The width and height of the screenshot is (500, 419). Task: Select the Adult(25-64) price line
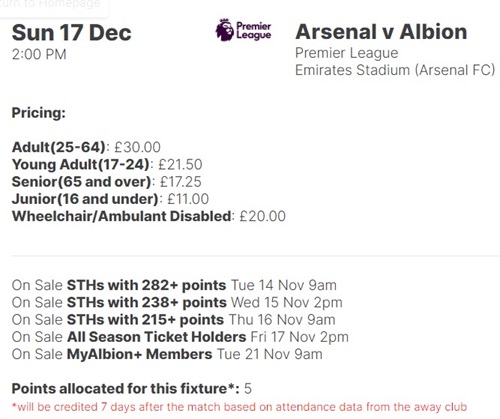[86, 147]
